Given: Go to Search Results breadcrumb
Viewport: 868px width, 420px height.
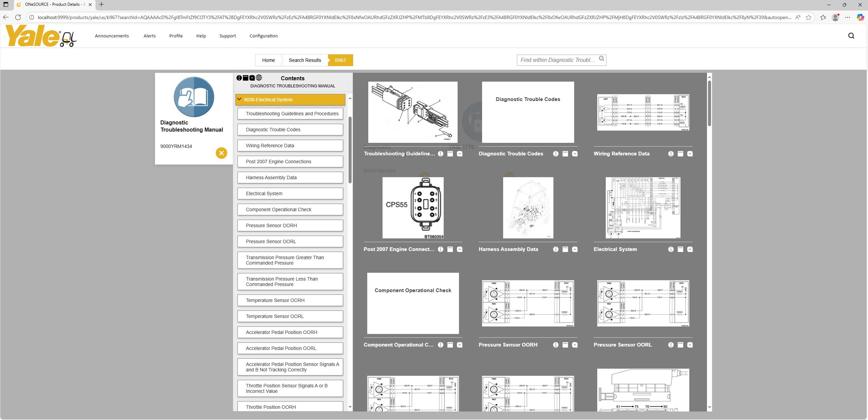Looking at the screenshot, I should (x=305, y=60).
